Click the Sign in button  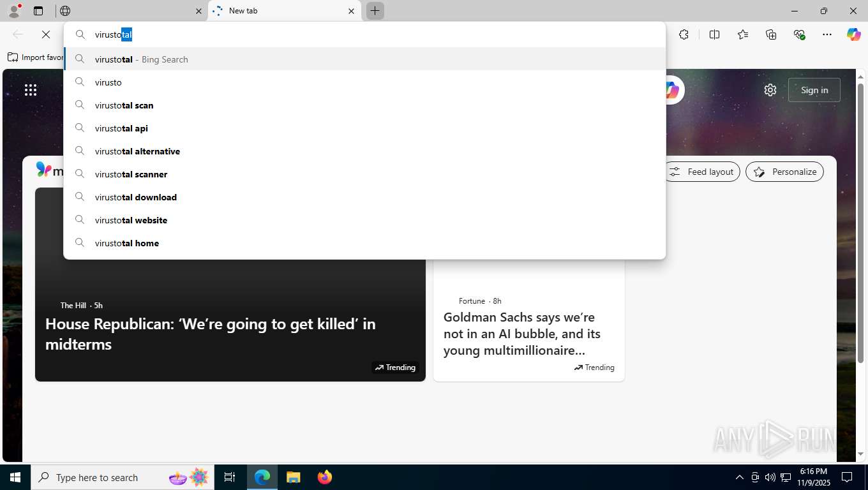click(x=814, y=90)
